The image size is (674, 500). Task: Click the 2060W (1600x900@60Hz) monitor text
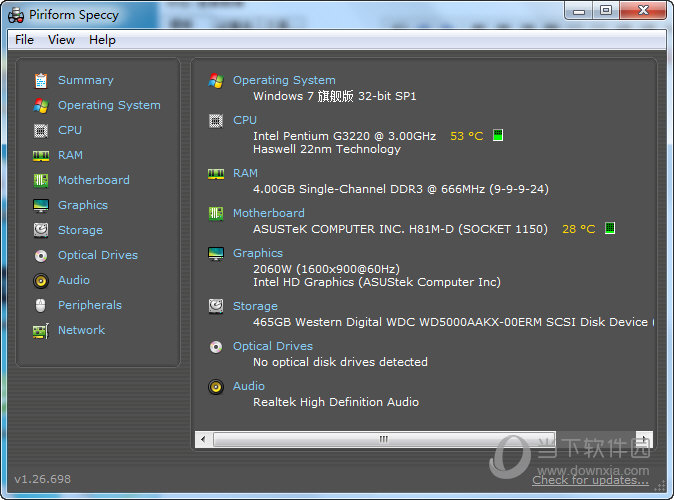coord(327,269)
